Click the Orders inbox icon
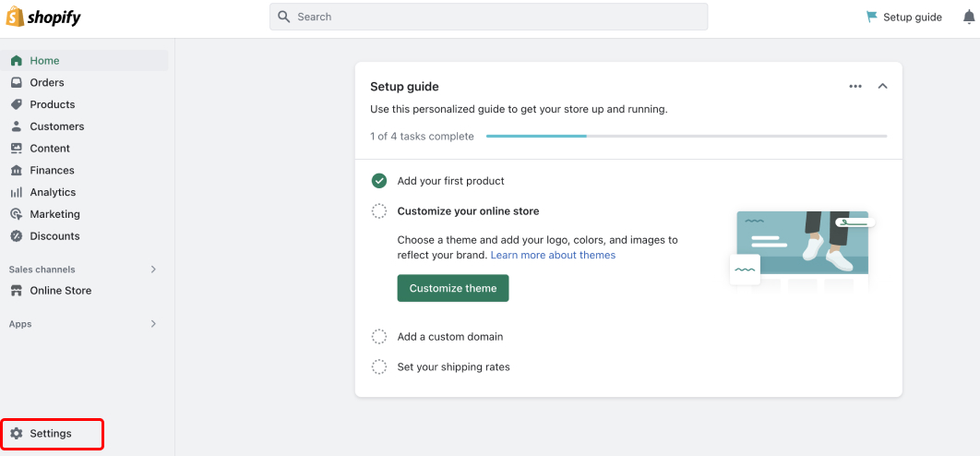 tap(17, 82)
